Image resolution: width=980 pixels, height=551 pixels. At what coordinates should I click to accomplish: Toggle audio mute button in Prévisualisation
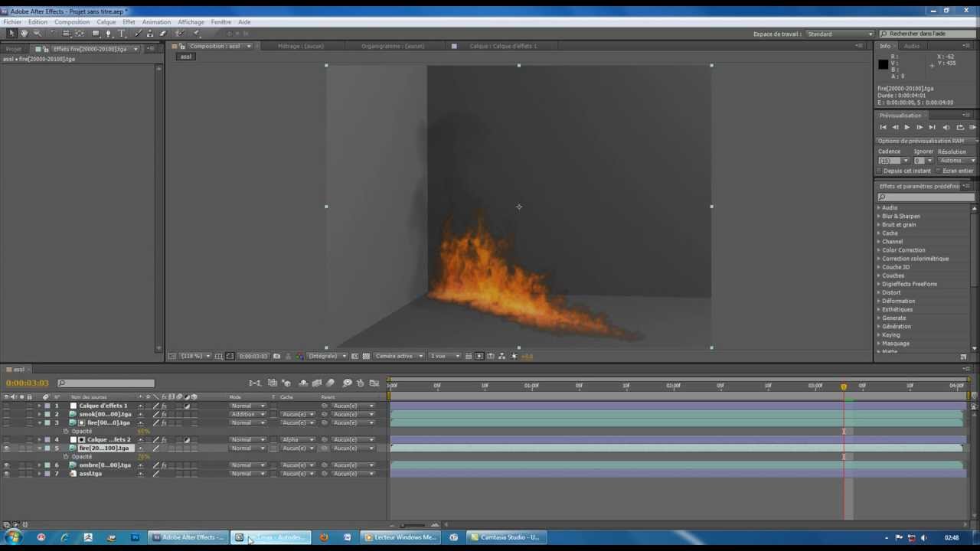click(x=946, y=127)
